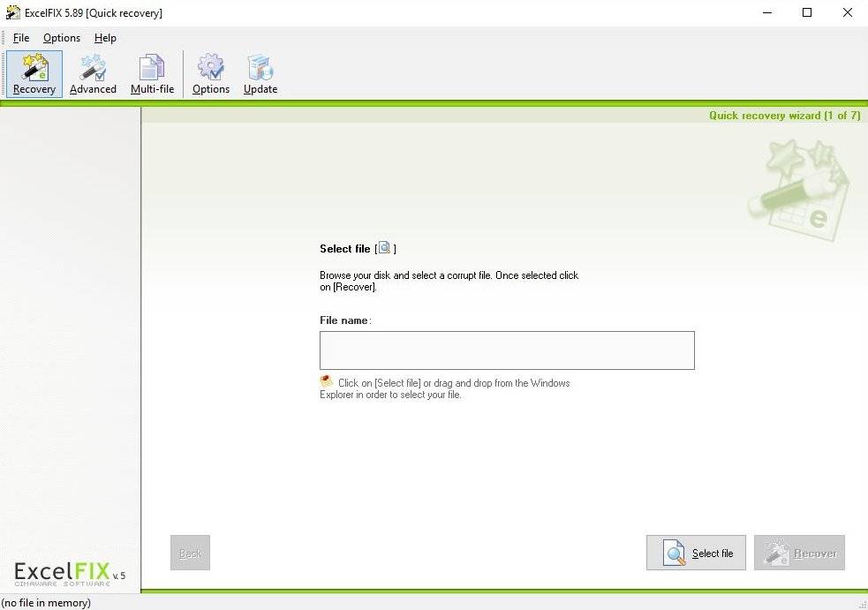Screen dimensions: 868x610
Task: Open the Options menu in menu bar
Action: [x=62, y=38]
